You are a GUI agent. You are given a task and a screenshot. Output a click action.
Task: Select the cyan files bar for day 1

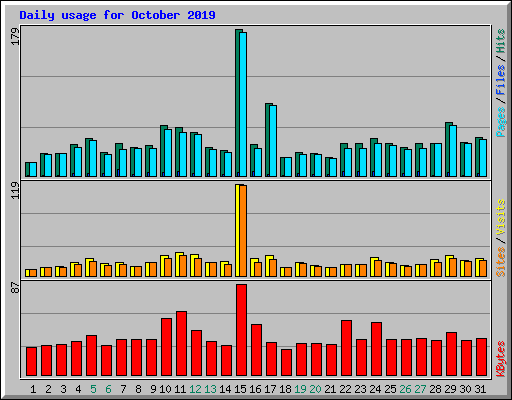click(33, 169)
